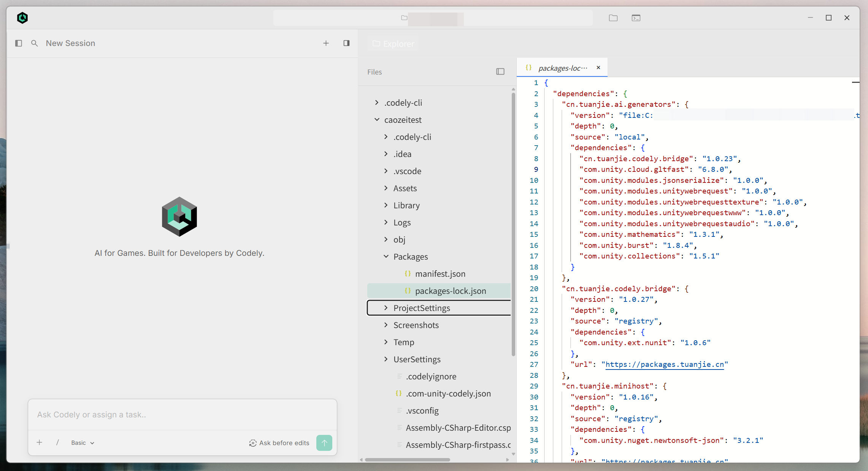Viewport: 868px width, 471px height.
Task: Toggle the Ask before edits mode
Action: coord(279,443)
